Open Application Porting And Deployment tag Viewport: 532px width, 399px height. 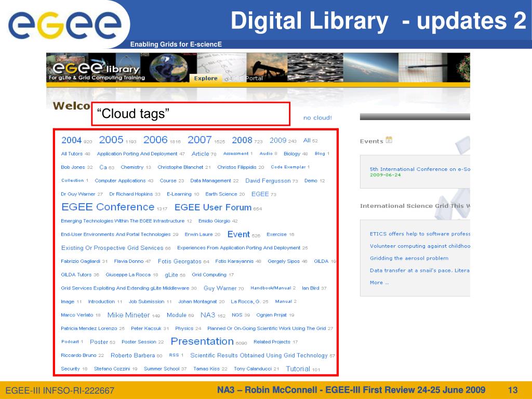click(x=137, y=154)
